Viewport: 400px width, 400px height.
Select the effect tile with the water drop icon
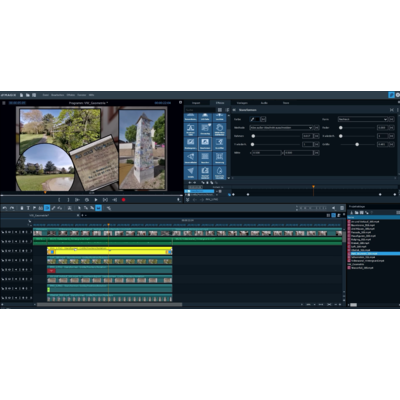219,173
